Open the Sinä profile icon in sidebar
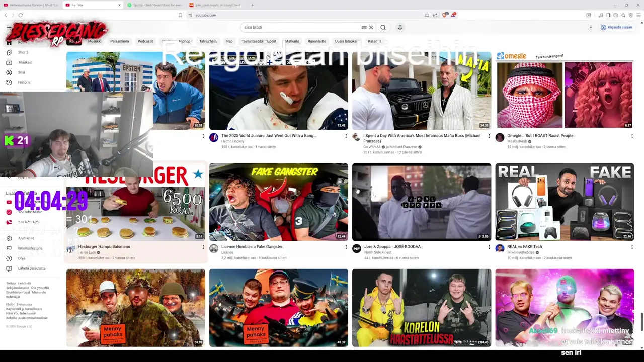Image resolution: width=644 pixels, height=362 pixels. click(9, 72)
